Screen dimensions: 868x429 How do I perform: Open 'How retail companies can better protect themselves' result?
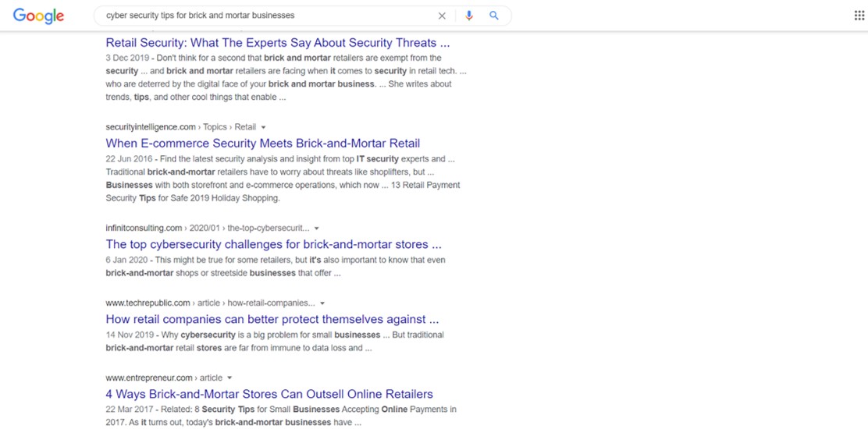[272, 319]
